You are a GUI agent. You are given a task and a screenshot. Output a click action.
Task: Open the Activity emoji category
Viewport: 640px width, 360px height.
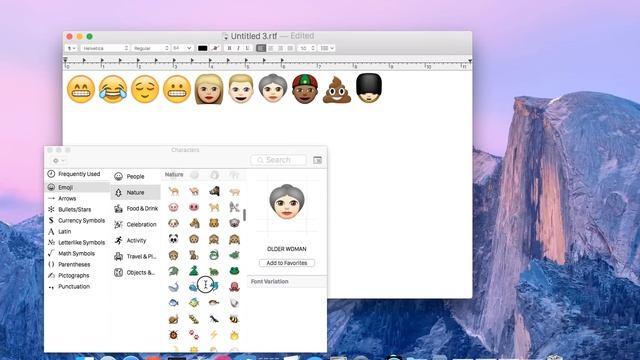pos(136,240)
